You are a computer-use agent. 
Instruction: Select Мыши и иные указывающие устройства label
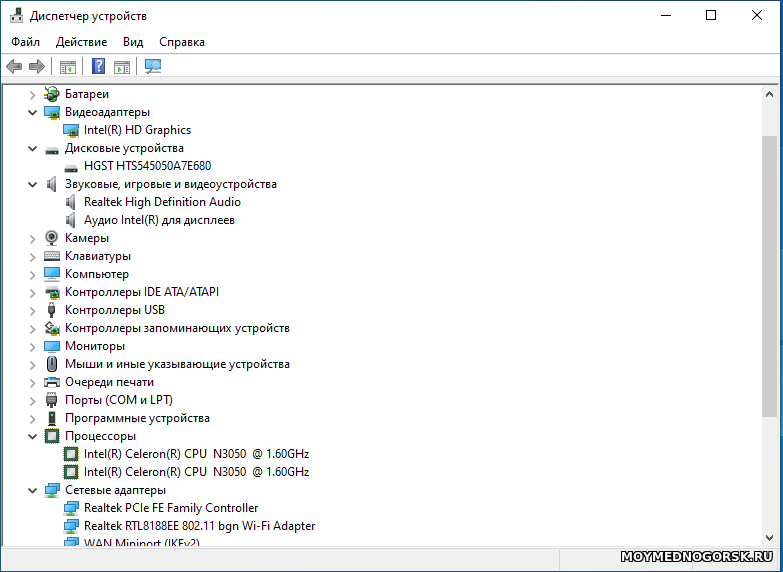point(177,364)
